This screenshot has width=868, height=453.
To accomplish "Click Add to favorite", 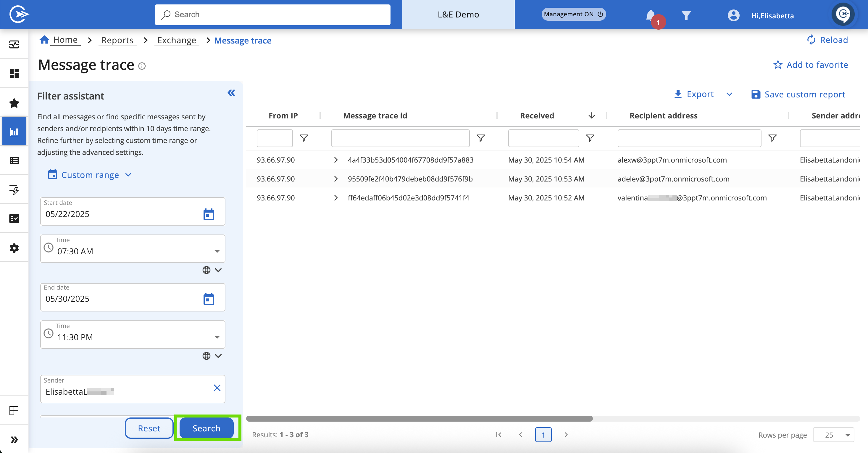I will pyautogui.click(x=810, y=65).
